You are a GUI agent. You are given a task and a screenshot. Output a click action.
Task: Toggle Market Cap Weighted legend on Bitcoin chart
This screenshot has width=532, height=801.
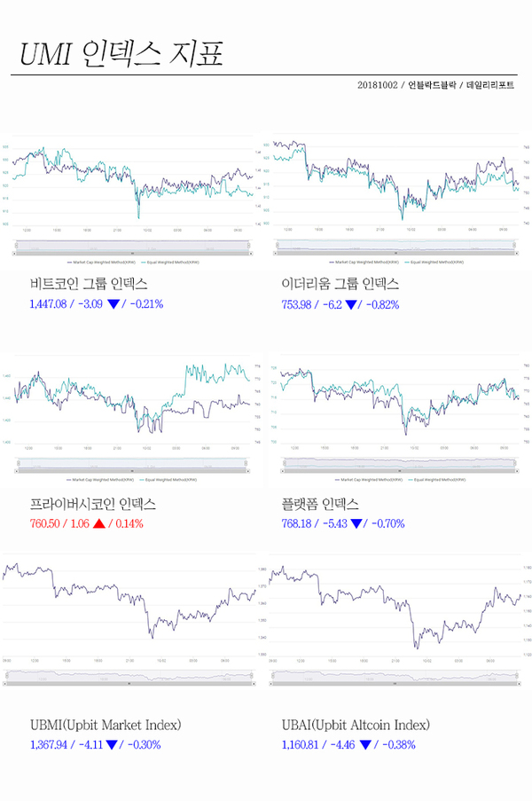click(101, 262)
